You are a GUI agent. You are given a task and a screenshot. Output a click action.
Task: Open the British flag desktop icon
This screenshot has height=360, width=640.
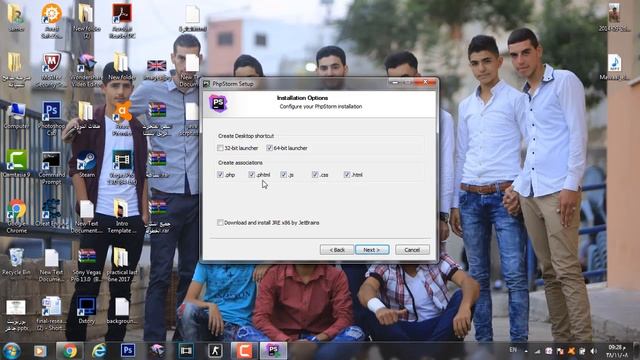click(157, 70)
